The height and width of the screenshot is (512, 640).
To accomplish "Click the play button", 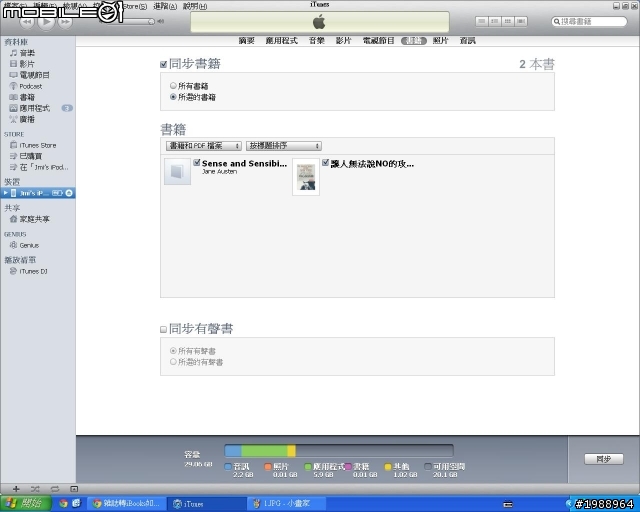I will pos(46,21).
